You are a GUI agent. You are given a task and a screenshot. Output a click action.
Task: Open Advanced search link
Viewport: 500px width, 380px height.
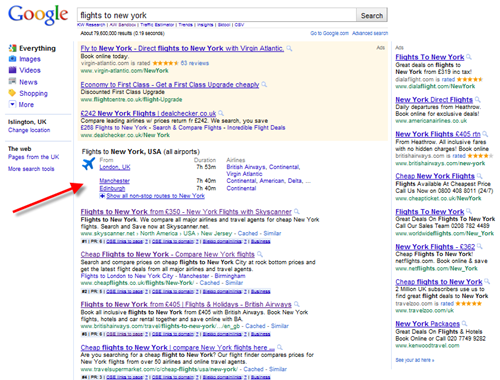(370, 33)
